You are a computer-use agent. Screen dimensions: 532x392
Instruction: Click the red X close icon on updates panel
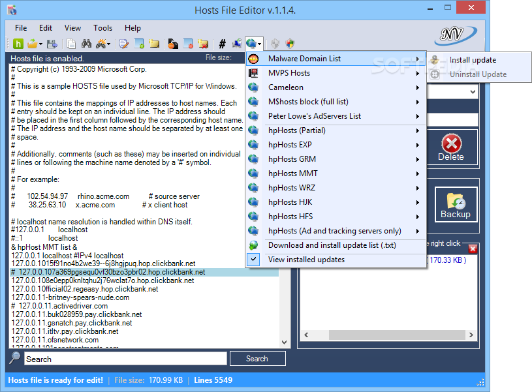click(473, 249)
